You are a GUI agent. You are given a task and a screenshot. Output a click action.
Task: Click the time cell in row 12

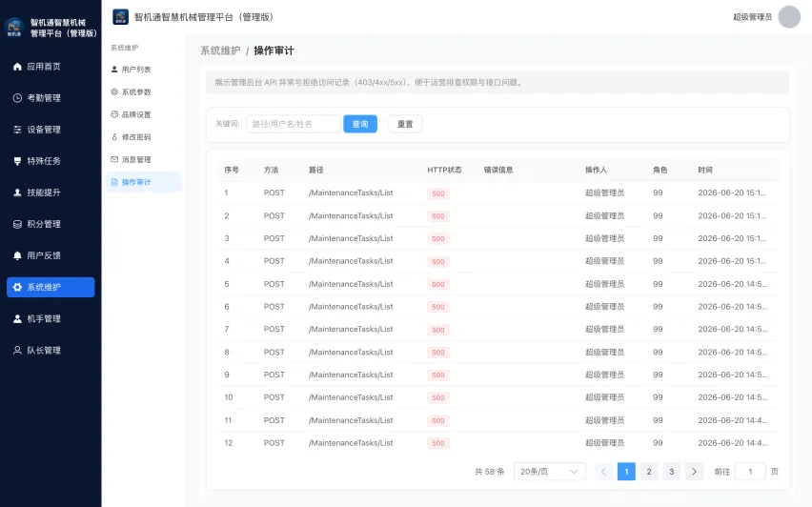pyautogui.click(x=733, y=443)
